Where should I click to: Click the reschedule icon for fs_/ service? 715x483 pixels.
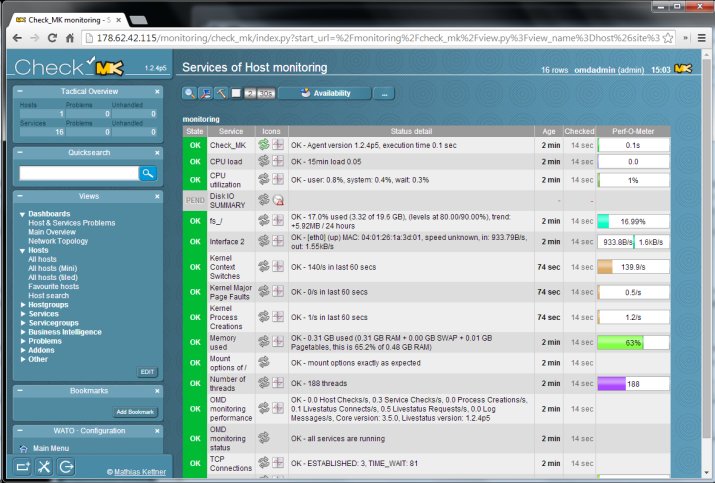point(264,220)
